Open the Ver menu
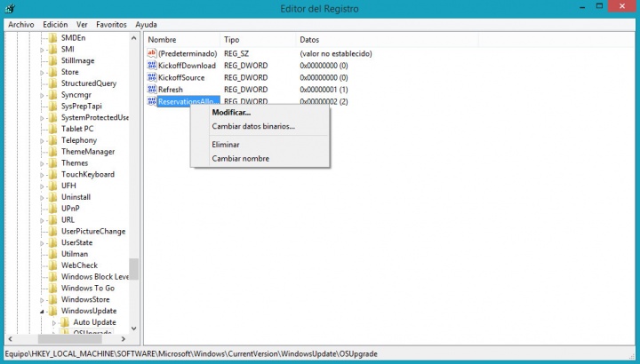 (x=82, y=25)
